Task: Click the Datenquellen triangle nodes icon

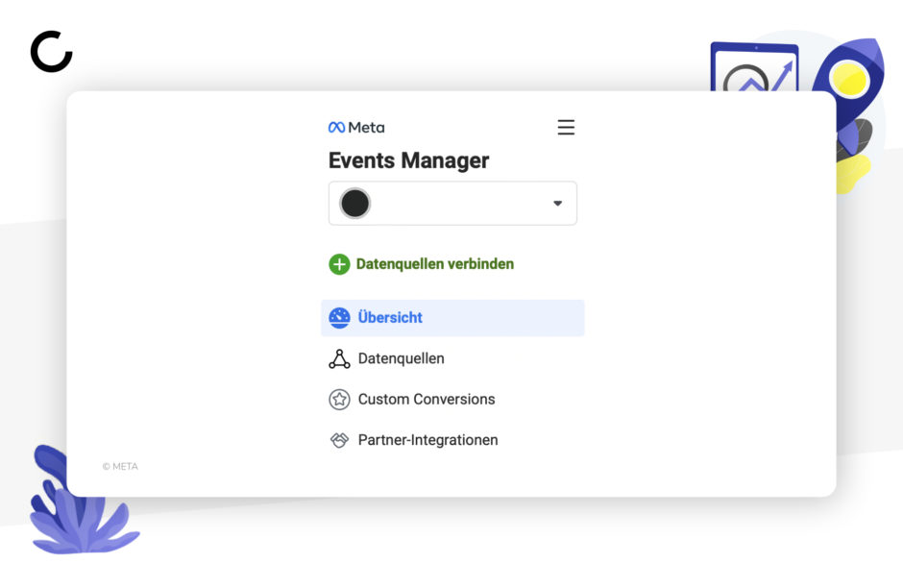Action: tap(339, 358)
